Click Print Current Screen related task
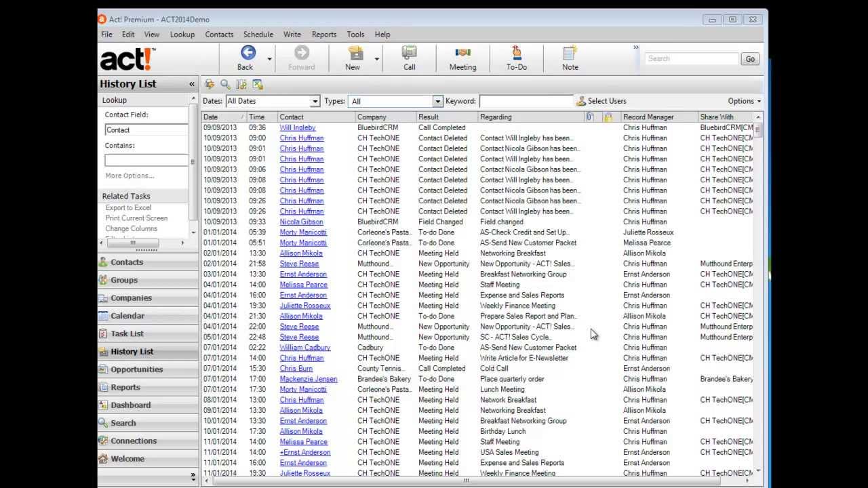 (136, 218)
